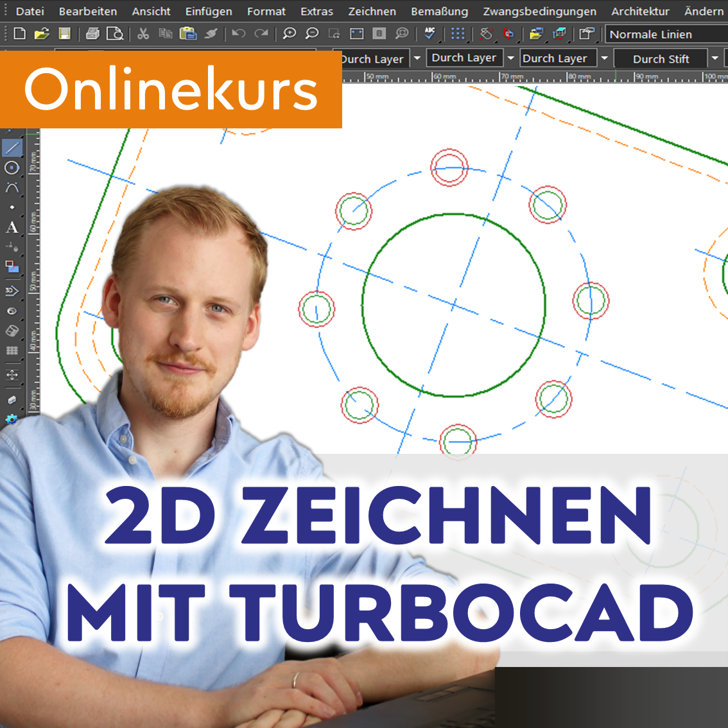The height and width of the screenshot is (728, 728).
Task: Activate the Text tool (A icon)
Action: (12, 228)
